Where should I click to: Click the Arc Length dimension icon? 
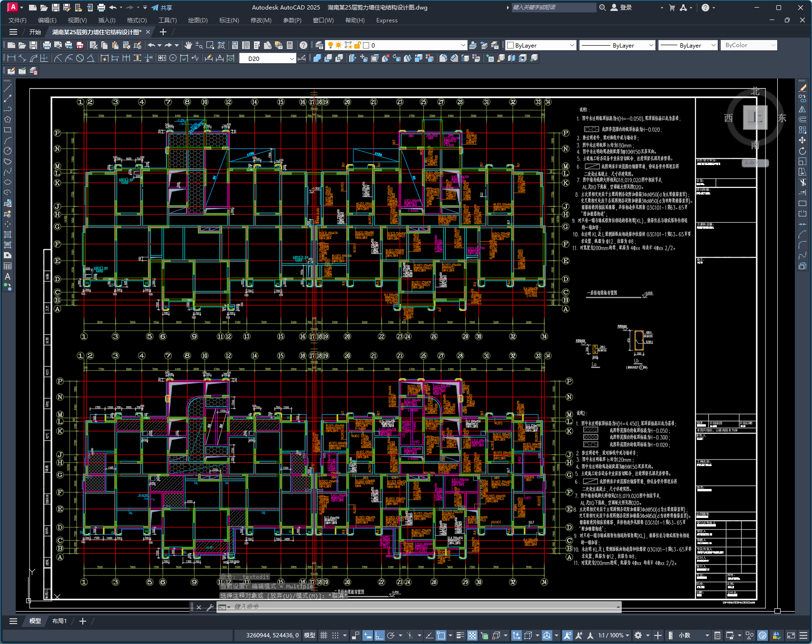coord(33,58)
